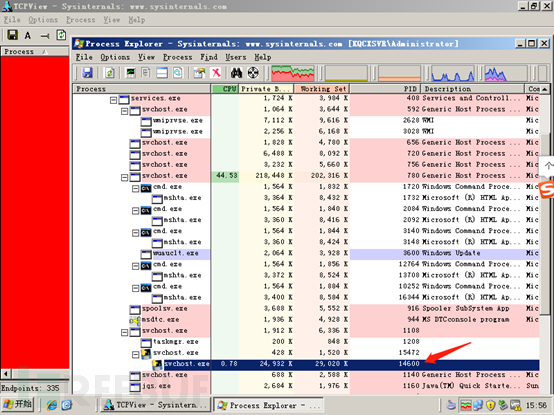Click the crosshair Find Window's Process icon
Image resolution: width=554 pixels, height=415 pixels.
click(x=253, y=73)
